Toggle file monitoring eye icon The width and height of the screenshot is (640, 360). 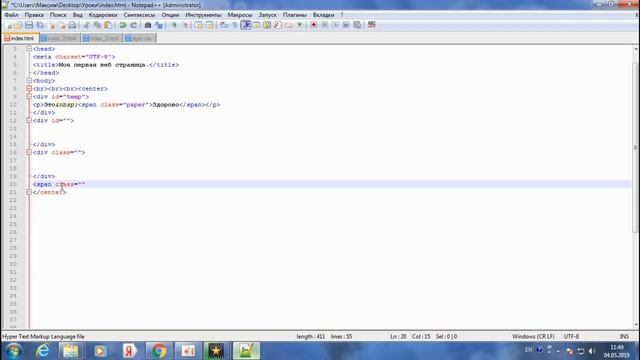(x=300, y=25)
